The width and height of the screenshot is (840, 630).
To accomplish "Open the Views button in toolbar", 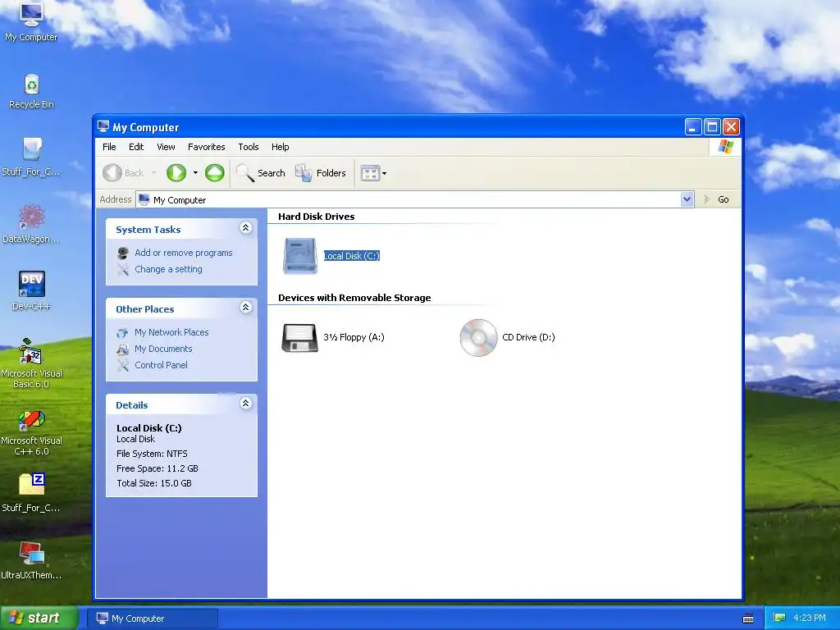I will click(370, 172).
